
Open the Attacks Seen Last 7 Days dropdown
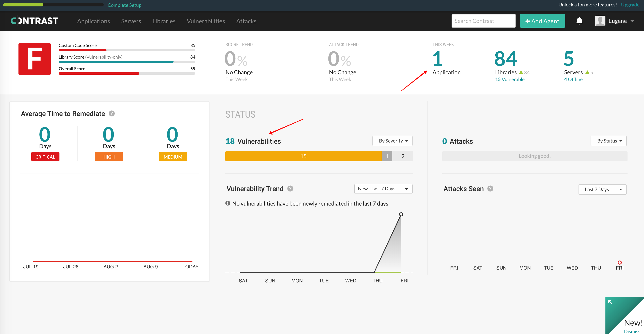coord(602,189)
